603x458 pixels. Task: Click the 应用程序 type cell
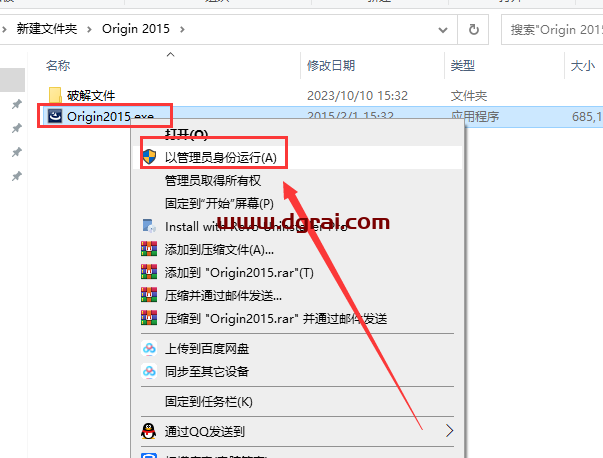click(475, 116)
